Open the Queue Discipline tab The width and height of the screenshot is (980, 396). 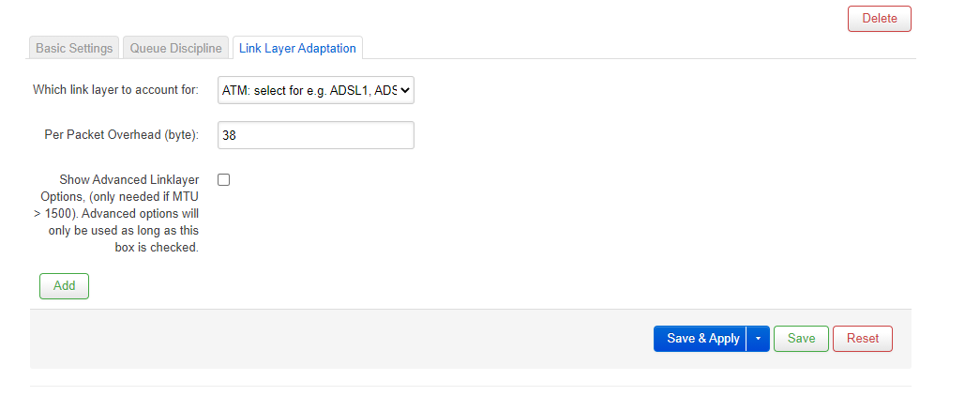pyautogui.click(x=175, y=48)
